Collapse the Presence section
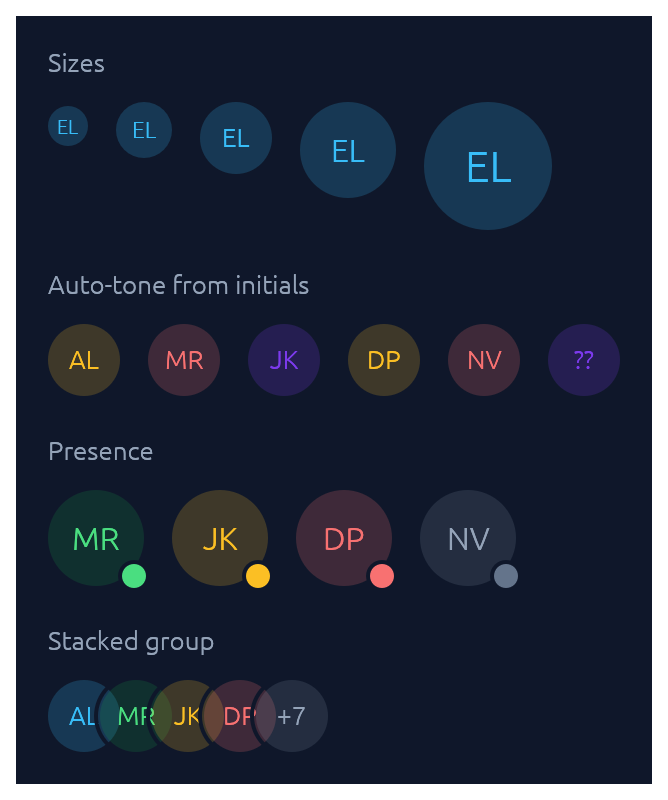 (x=101, y=451)
